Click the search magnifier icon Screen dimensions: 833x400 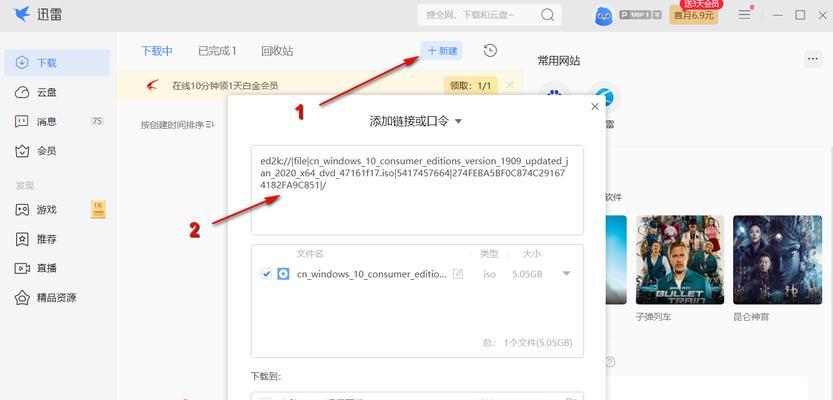(548, 15)
